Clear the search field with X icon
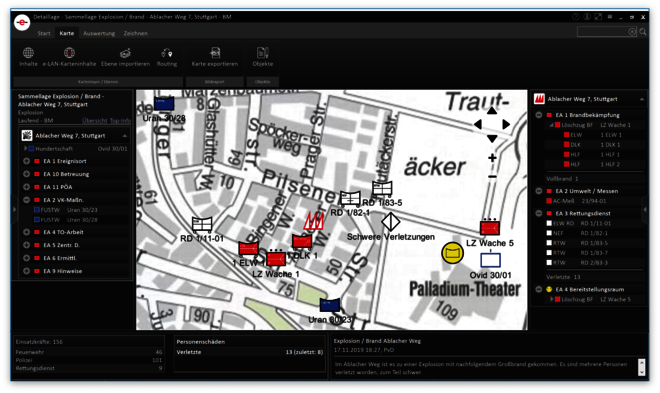 pos(632,32)
